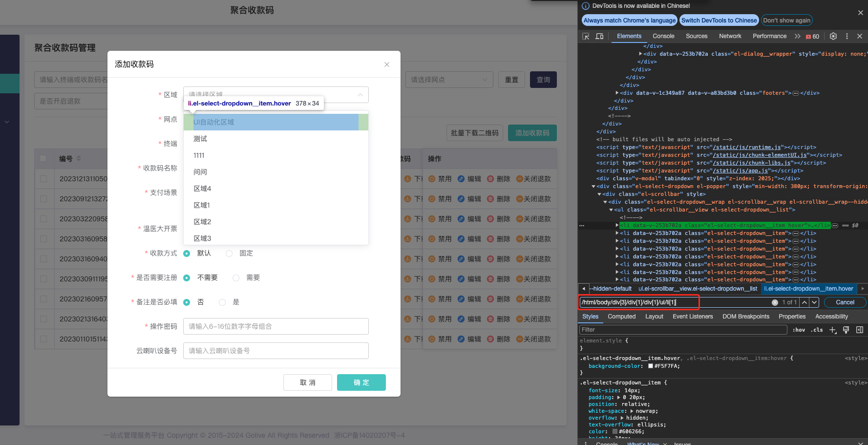The width and height of the screenshot is (868, 445).
Task: Open DevTools settings gear
Action: (x=833, y=36)
